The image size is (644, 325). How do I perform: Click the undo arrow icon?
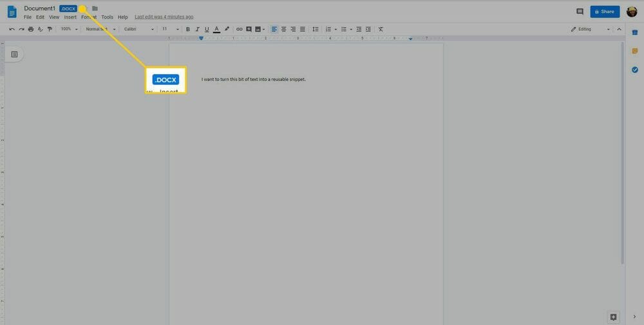pyautogui.click(x=12, y=29)
